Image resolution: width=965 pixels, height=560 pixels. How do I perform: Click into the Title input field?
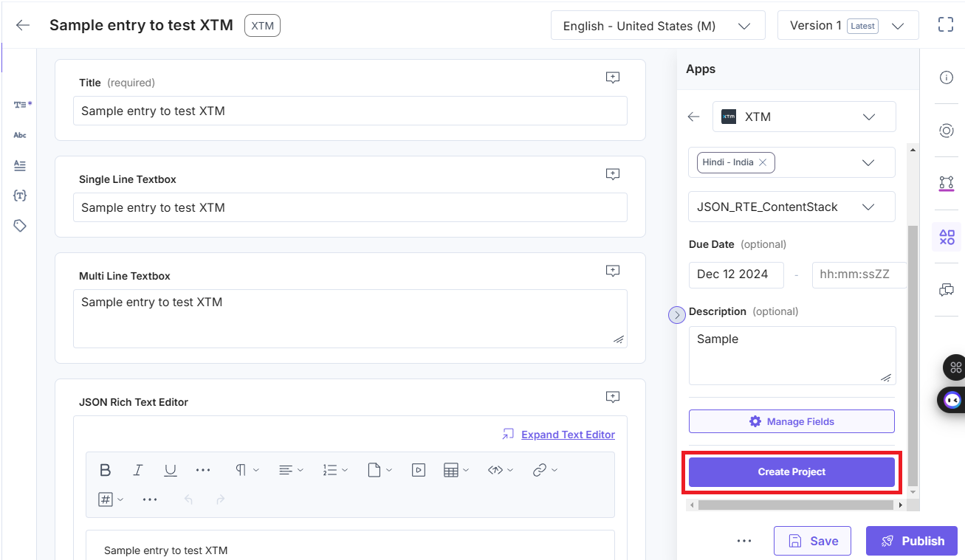(x=350, y=111)
